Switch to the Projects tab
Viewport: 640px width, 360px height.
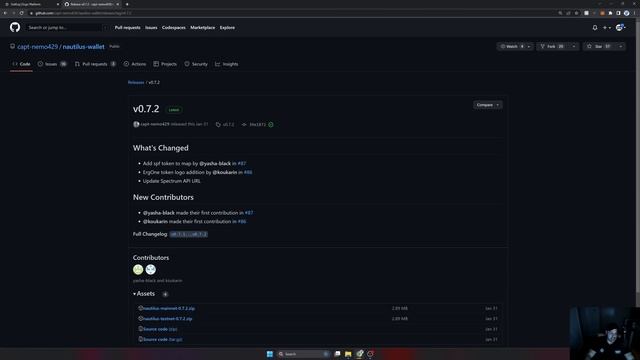pyautogui.click(x=165, y=64)
